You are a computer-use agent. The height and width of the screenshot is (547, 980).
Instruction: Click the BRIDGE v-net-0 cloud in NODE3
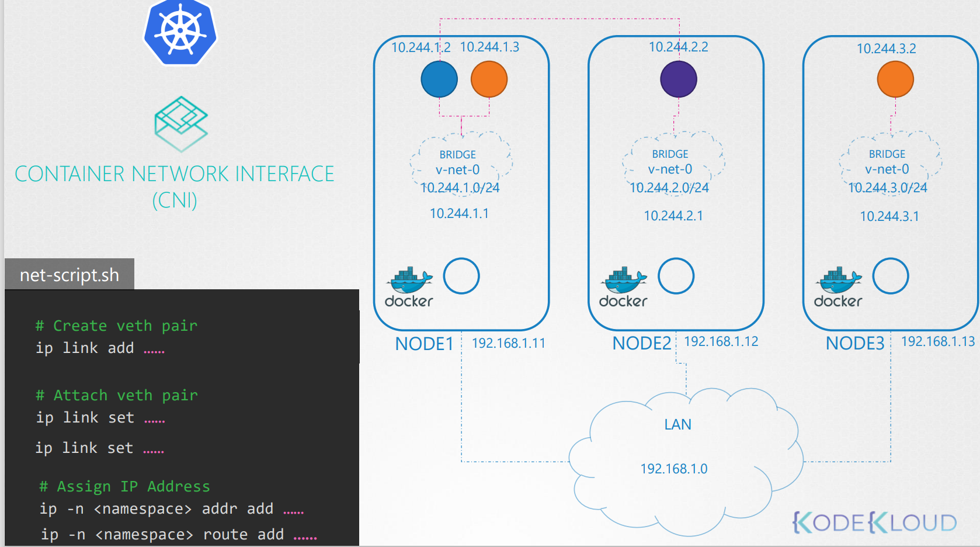[890, 162]
